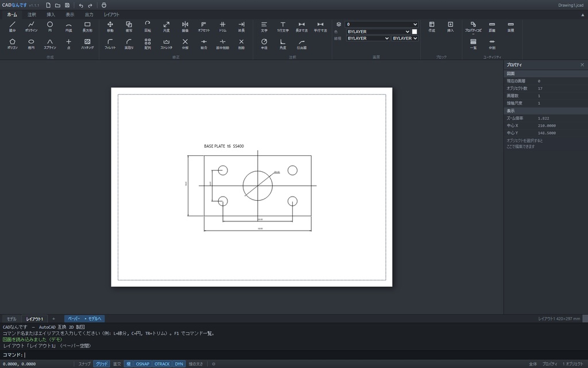This screenshot has height=368, width=588.
Task: Toggle Ortho (直交) mode
Action: (x=117, y=364)
